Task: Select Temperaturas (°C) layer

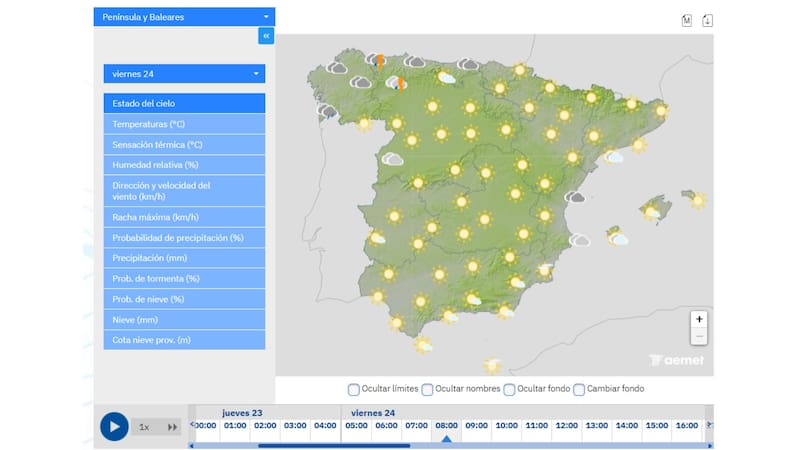Action: click(x=184, y=124)
